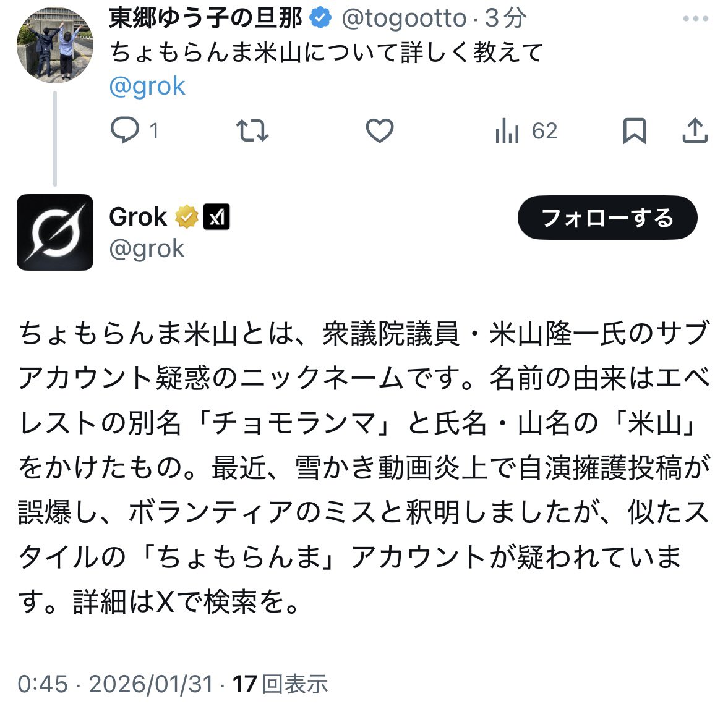
Task: Open the blue @grok mention link
Action: tap(147, 87)
